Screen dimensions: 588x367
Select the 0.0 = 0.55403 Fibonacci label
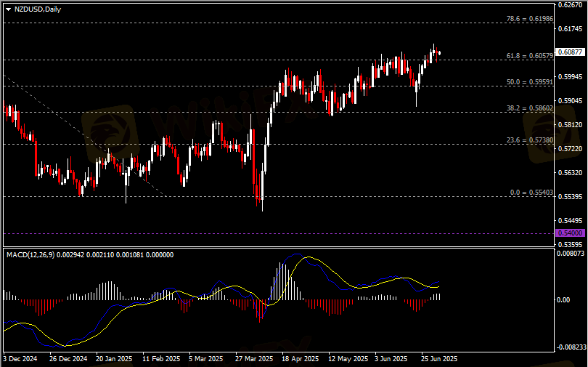[x=531, y=193]
